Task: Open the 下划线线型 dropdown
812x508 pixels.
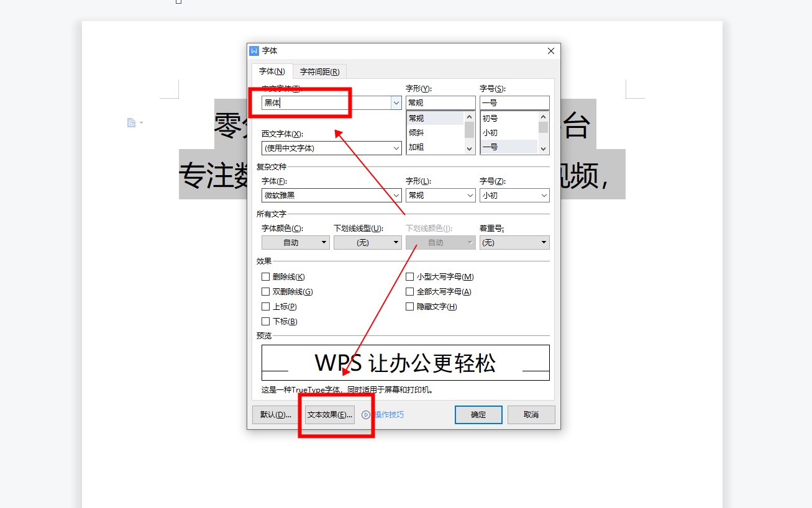Action: [x=367, y=243]
